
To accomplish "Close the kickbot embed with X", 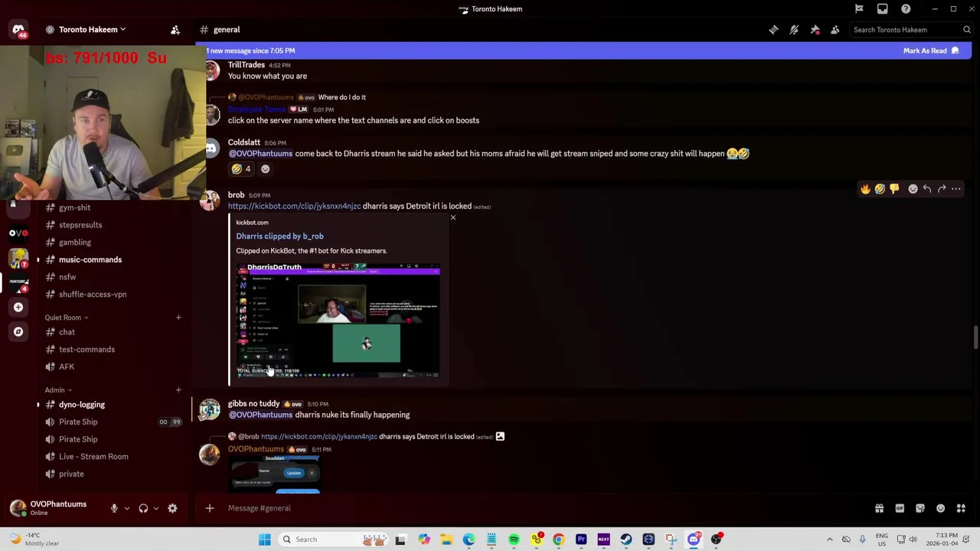I will 453,218.
